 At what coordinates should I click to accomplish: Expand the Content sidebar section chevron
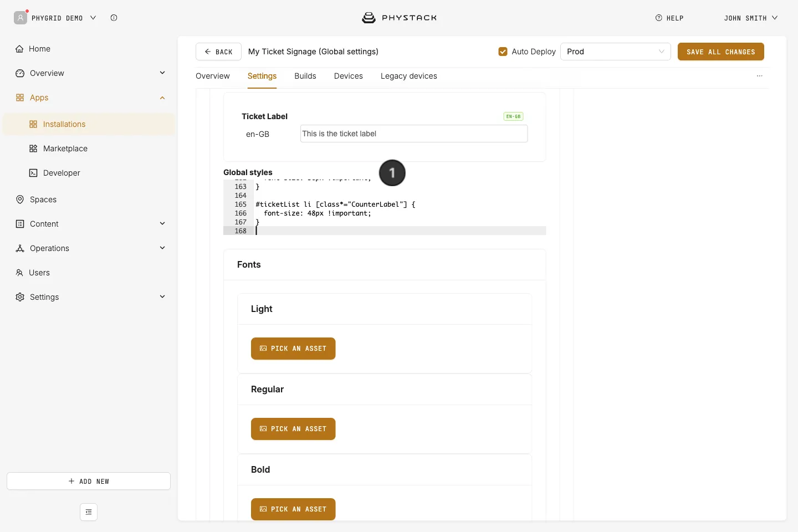pos(162,223)
